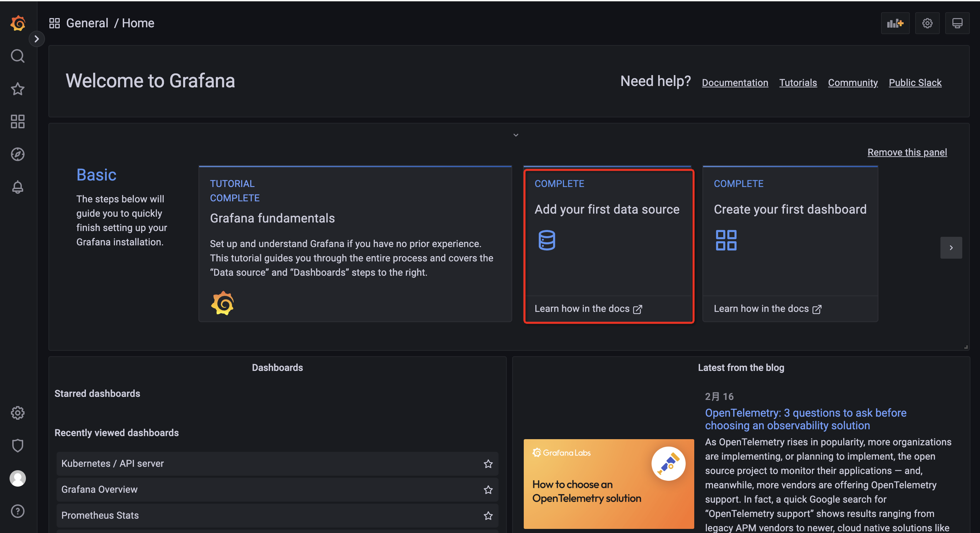Click the Add panel icon in top bar
Screen dimensions: 980x533
point(895,23)
